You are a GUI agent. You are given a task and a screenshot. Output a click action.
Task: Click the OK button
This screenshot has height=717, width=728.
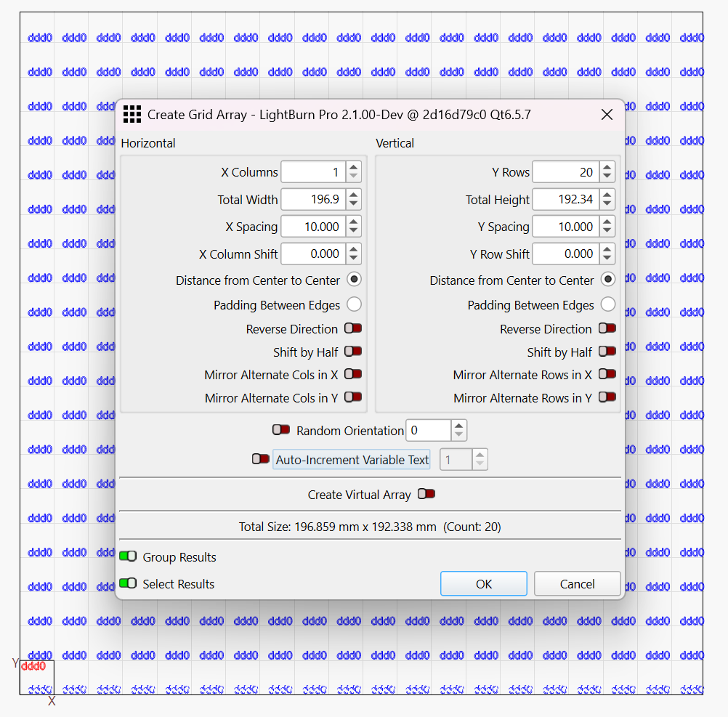[483, 583]
